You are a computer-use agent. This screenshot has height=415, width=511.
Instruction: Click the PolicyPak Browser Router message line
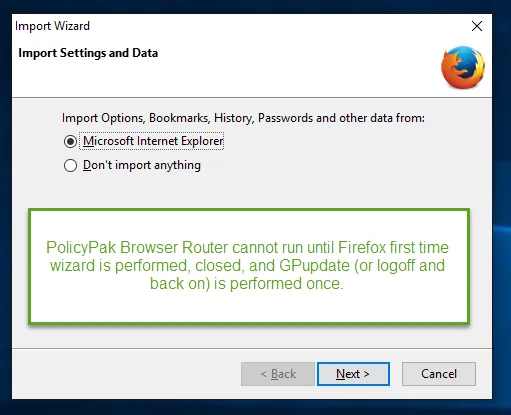[x=247, y=248]
